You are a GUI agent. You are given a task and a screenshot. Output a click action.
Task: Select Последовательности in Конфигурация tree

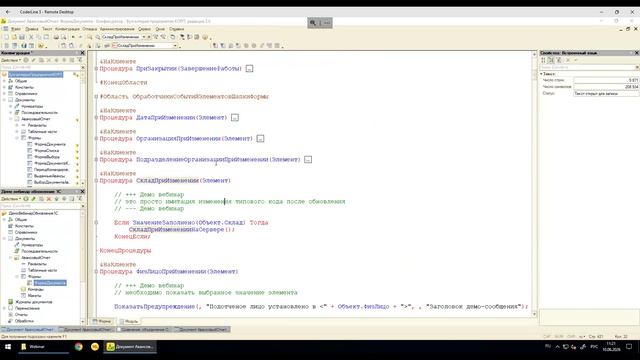pos(39,112)
